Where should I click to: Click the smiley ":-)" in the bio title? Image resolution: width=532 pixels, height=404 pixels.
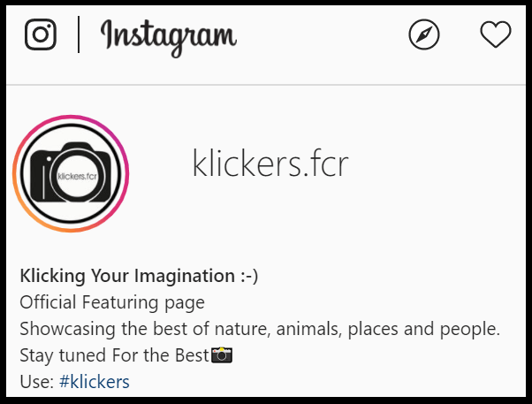[x=247, y=276]
